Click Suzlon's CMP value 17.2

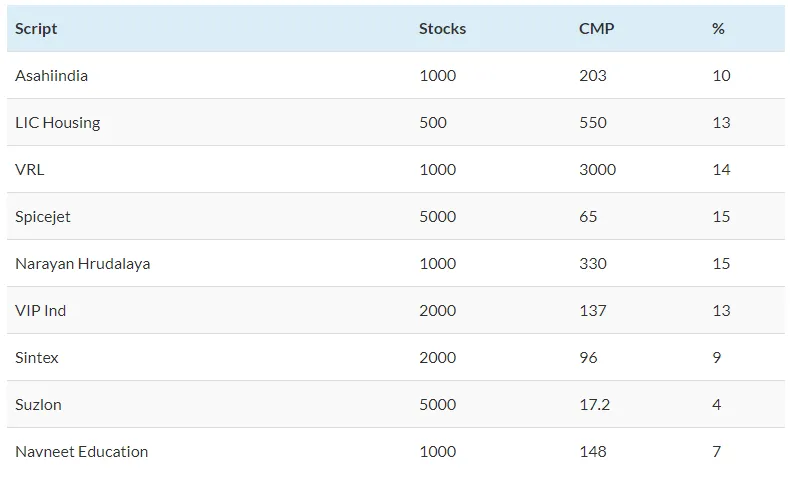[594, 405]
